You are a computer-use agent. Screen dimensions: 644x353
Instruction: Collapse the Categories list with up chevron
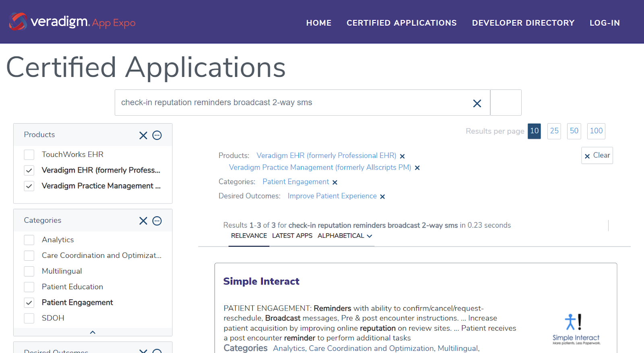[x=93, y=332]
